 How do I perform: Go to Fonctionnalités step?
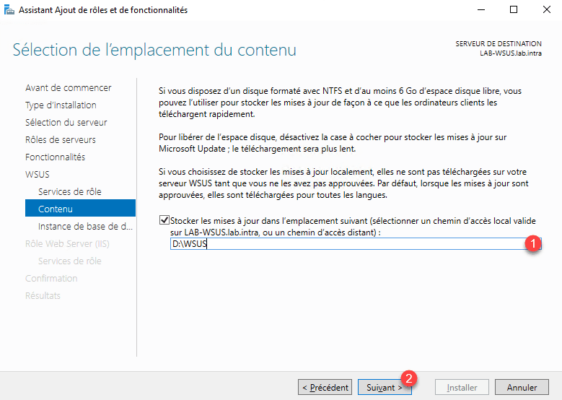(x=55, y=157)
